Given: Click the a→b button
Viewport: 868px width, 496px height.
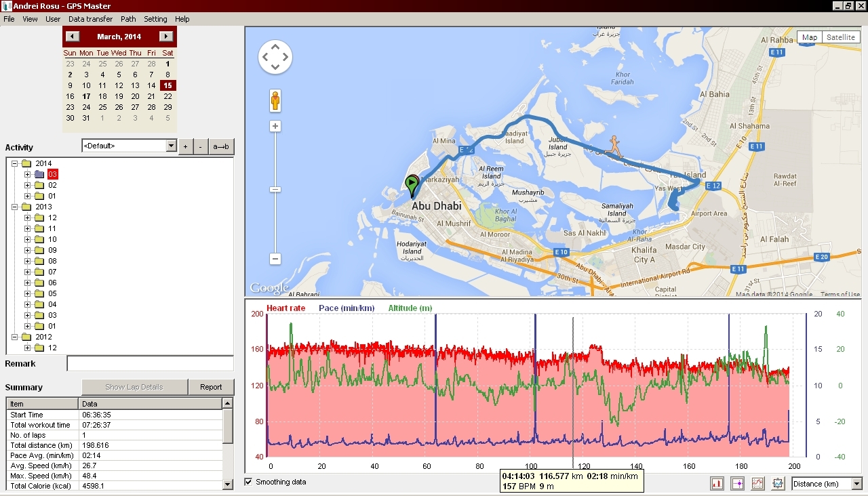Looking at the screenshot, I should 221,146.
